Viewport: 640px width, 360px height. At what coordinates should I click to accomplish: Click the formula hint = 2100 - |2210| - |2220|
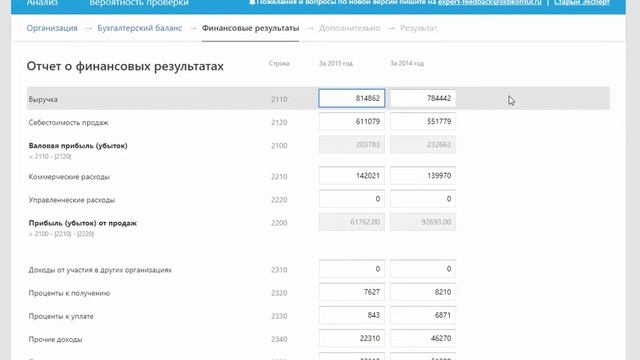tap(61, 234)
